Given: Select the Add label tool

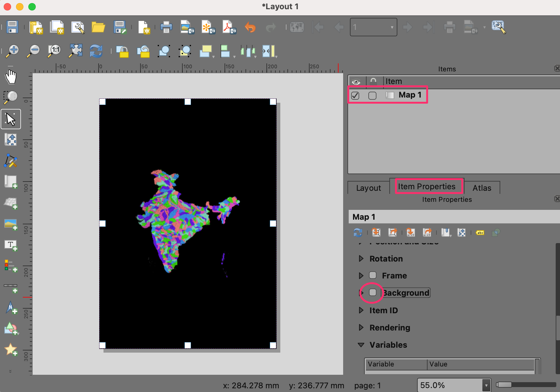Looking at the screenshot, I should pyautogui.click(x=11, y=245).
